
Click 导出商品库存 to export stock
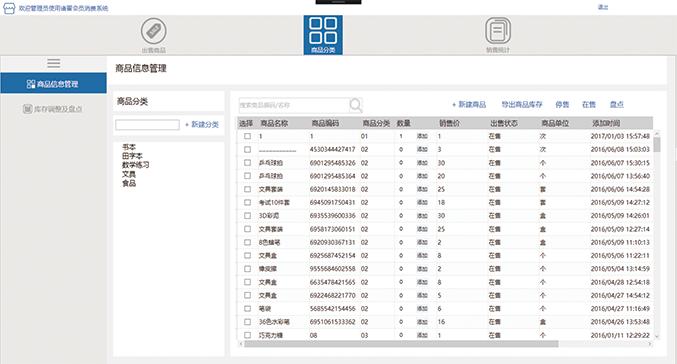point(522,104)
